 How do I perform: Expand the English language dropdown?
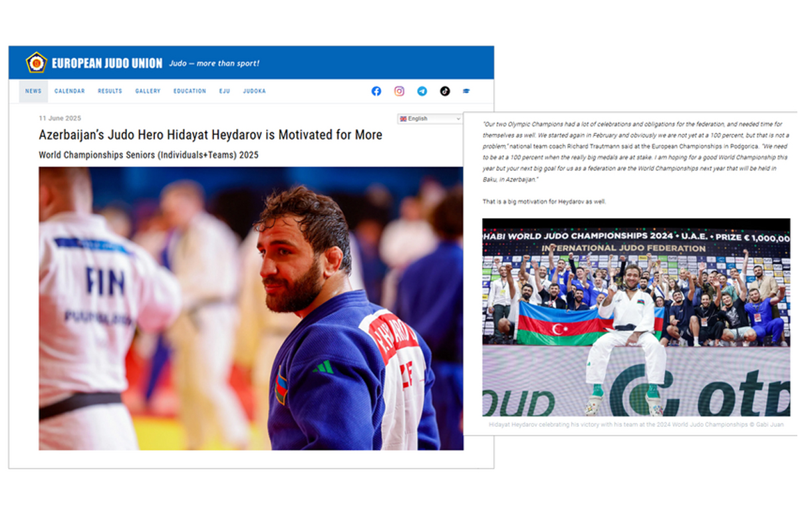click(430, 119)
